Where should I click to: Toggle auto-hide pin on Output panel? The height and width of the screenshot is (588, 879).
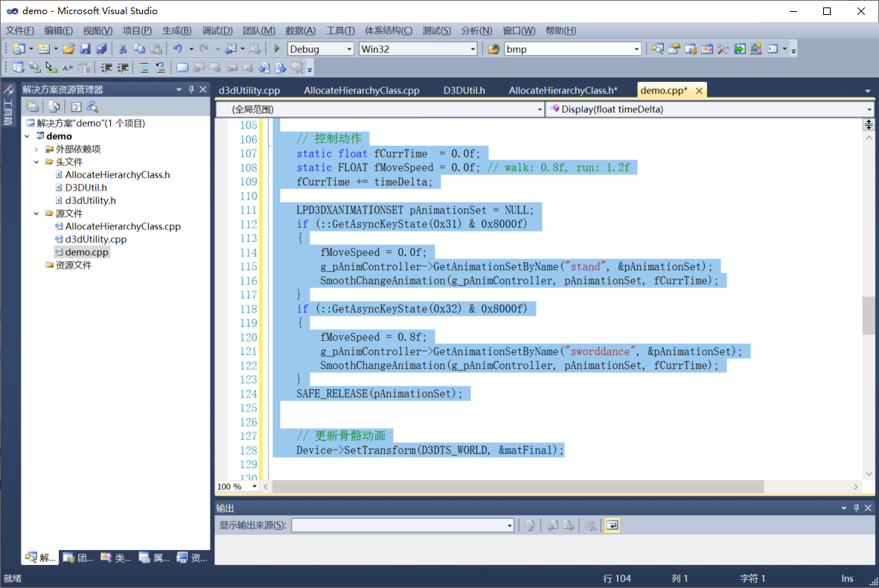[856, 508]
